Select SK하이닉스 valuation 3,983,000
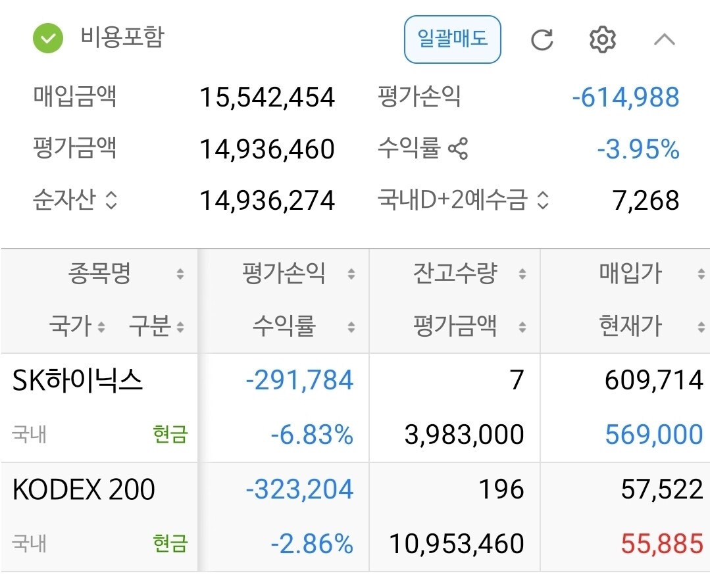Image resolution: width=710 pixels, height=588 pixels. pyautogui.click(x=464, y=435)
